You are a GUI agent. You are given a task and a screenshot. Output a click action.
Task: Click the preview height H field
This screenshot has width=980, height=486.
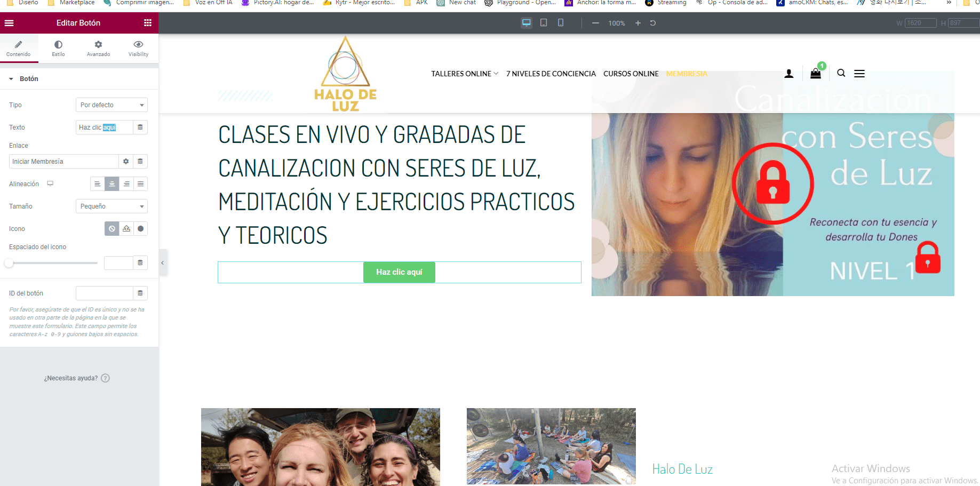963,23
